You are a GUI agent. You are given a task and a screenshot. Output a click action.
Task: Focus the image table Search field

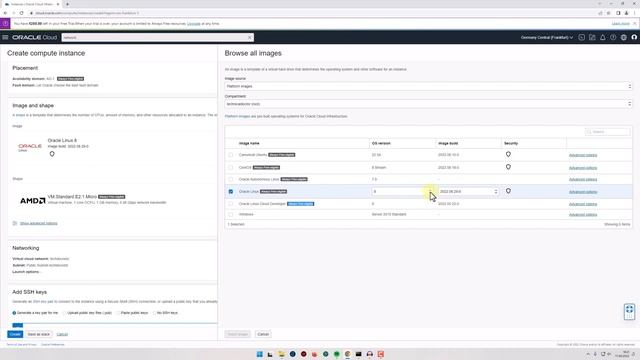(607, 132)
